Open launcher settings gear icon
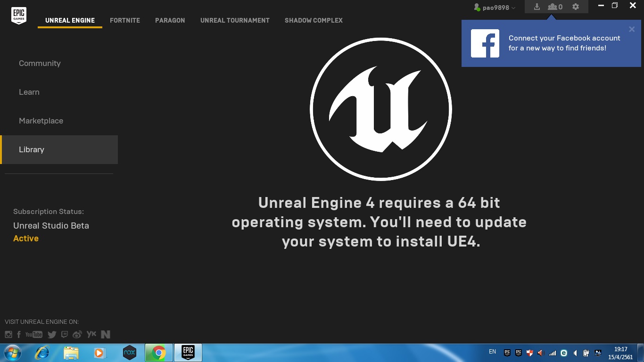Screen dimensions: 644x362 click(576, 7)
